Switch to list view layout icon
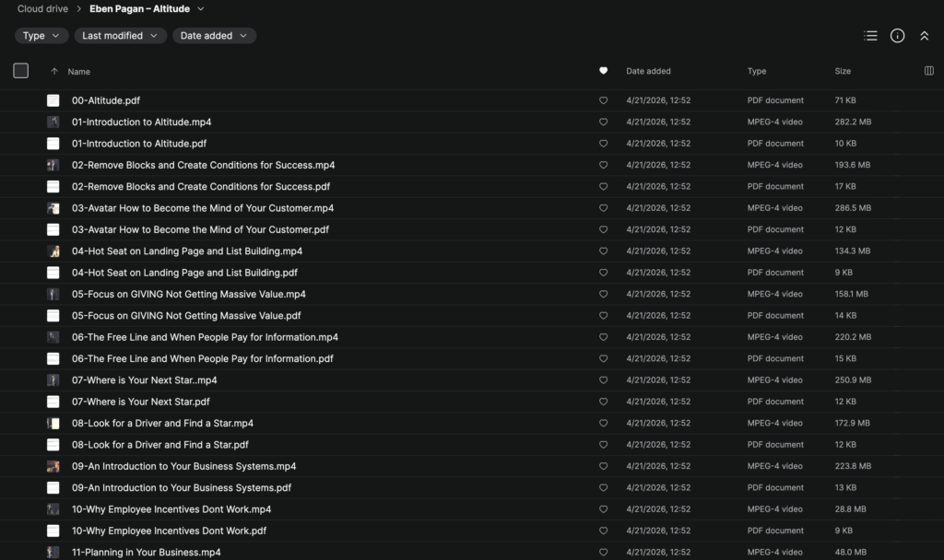The width and height of the screenshot is (944, 560). [870, 36]
